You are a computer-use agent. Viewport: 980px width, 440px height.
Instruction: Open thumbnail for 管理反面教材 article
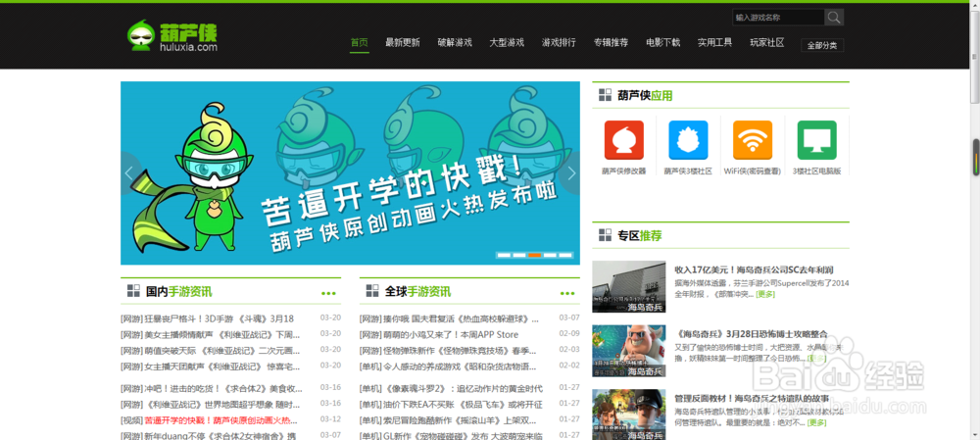[x=629, y=415]
